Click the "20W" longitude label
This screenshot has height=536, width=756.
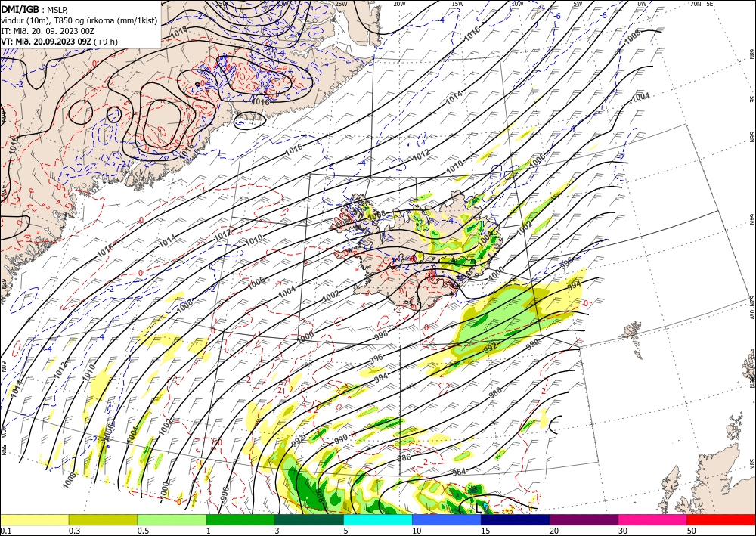(x=398, y=4)
